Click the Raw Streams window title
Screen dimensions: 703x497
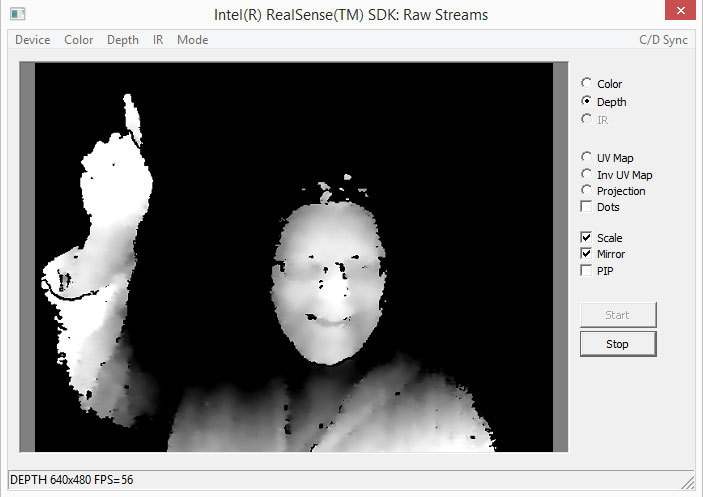(351, 15)
